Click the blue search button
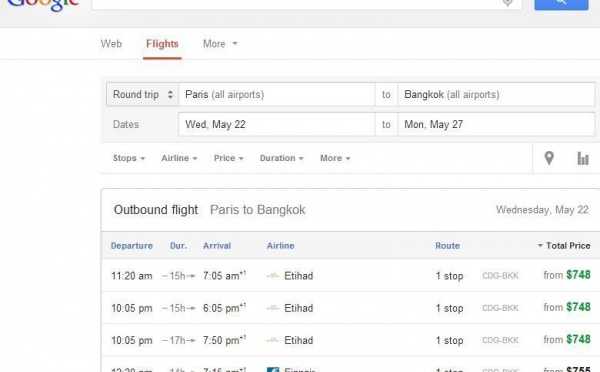The height and width of the screenshot is (372, 600). (x=561, y=3)
